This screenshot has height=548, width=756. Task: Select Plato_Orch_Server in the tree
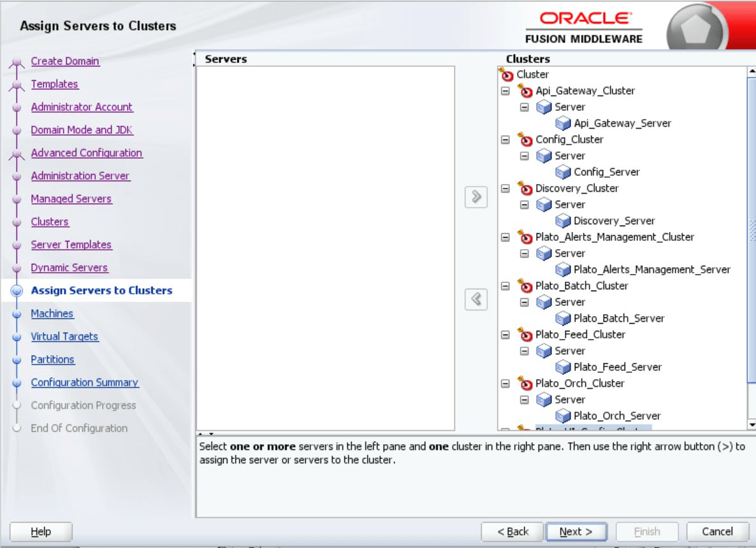click(x=616, y=416)
